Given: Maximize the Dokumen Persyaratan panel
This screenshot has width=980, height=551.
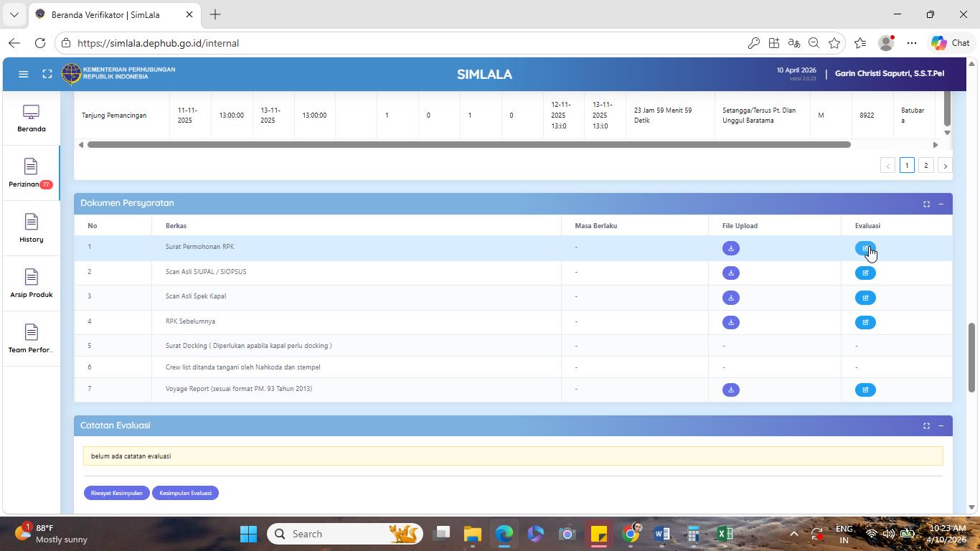Looking at the screenshot, I should point(926,204).
